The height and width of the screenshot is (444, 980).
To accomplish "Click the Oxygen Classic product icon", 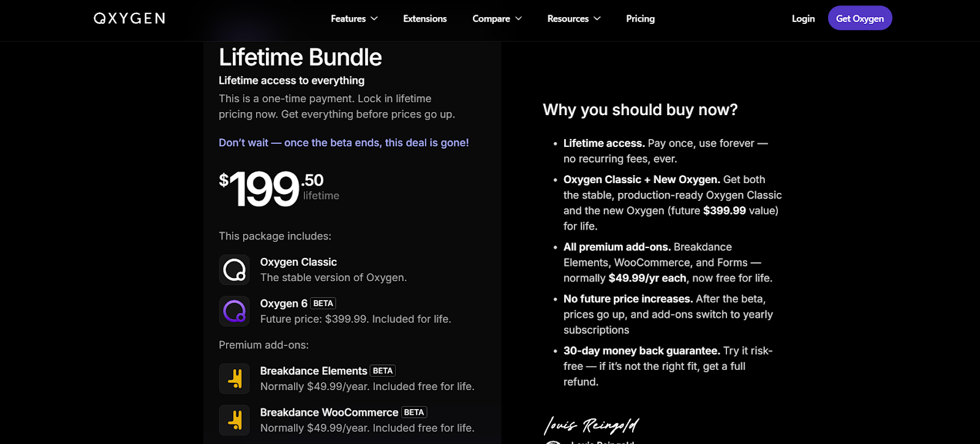I will pos(234,269).
